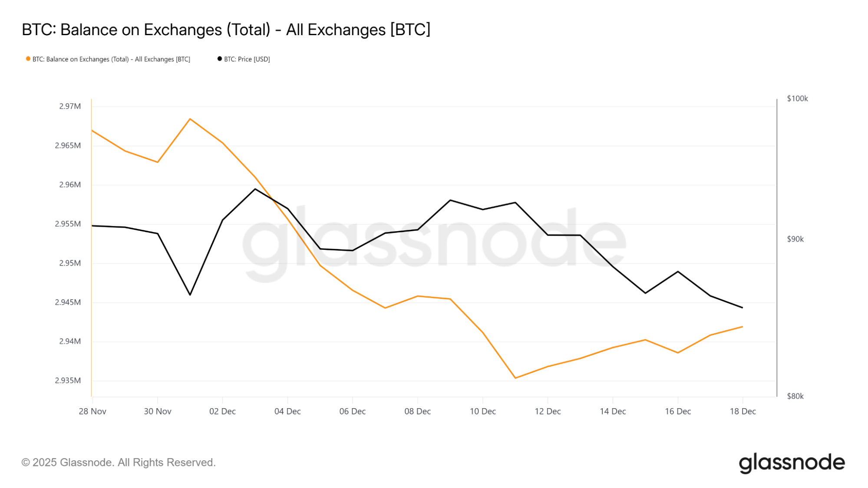Click the black BTC Price legend dot
This screenshot has height=488, width=868.
(x=220, y=59)
